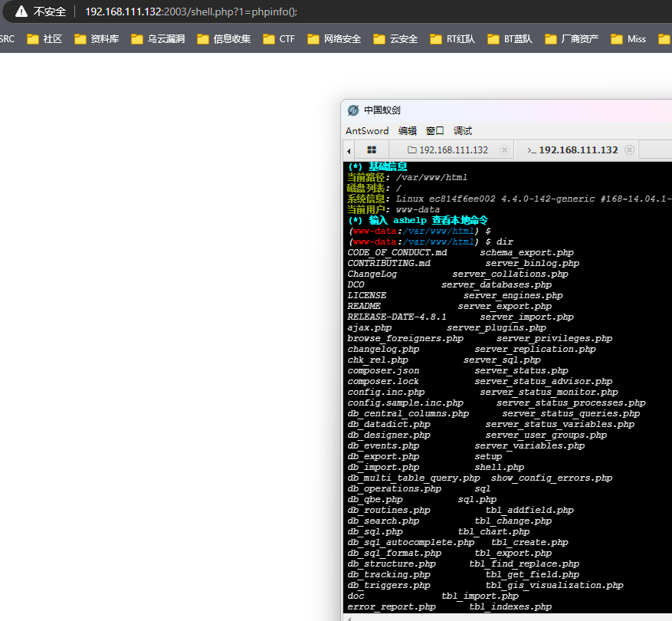This screenshot has height=621, width=672.
Task: Open the 资料库 bookmark folder
Action: point(97,39)
